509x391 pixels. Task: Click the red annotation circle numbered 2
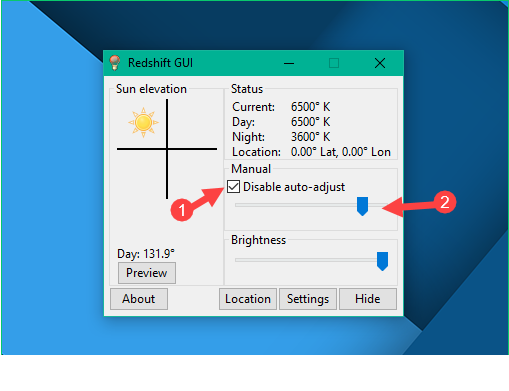445,202
